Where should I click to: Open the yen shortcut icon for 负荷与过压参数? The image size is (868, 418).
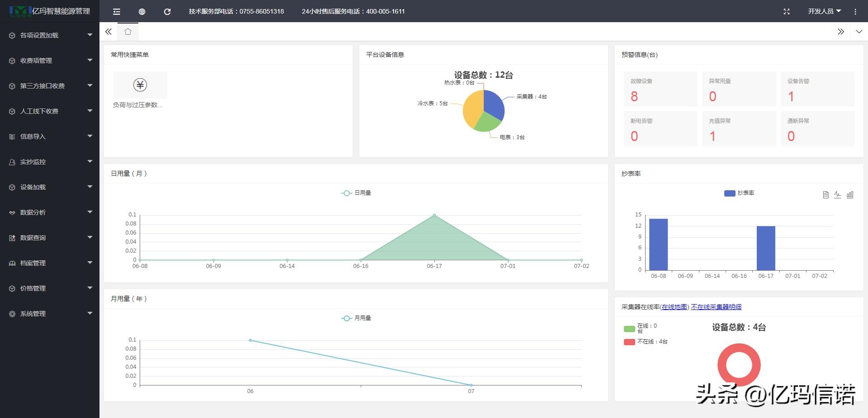click(140, 85)
